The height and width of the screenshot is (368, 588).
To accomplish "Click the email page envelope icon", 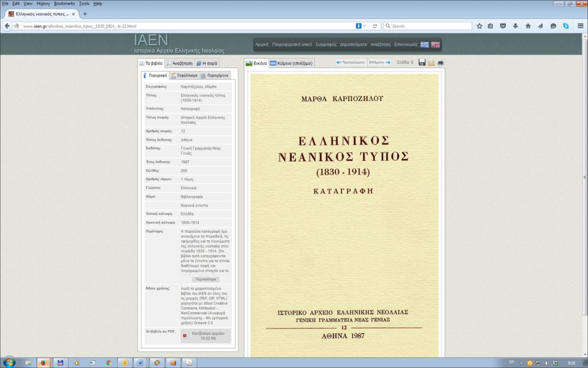I will [x=431, y=63].
